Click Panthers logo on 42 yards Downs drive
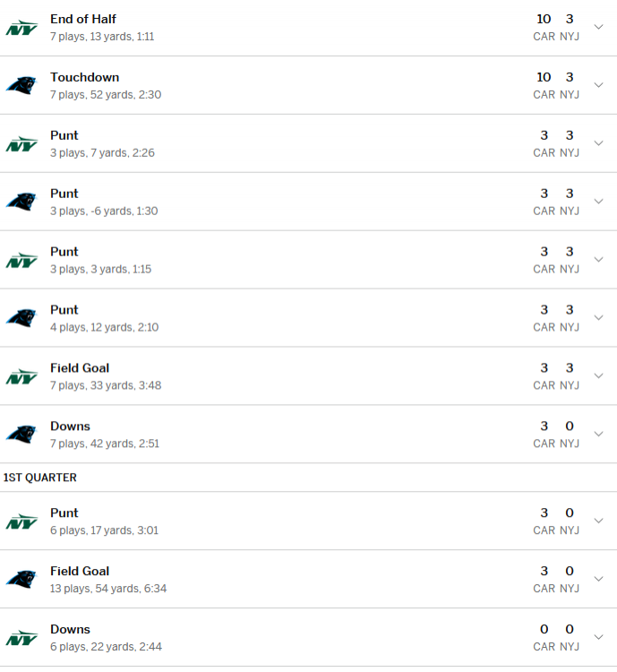Image resolution: width=617 pixels, height=672 pixels. pos(21,435)
